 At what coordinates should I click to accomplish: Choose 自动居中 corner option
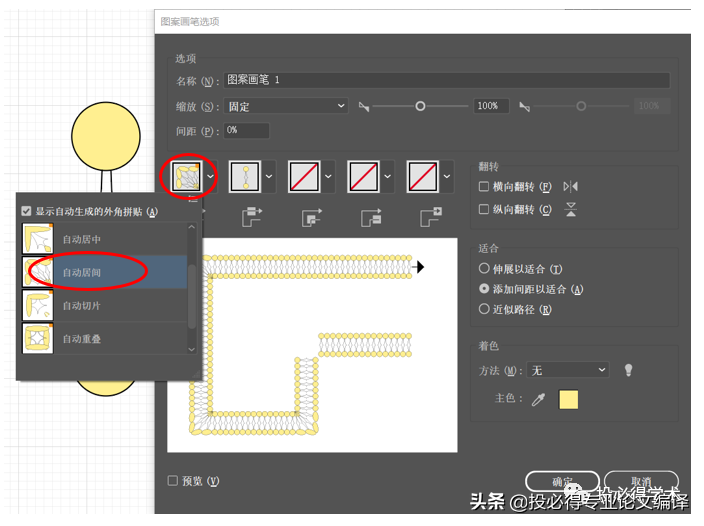(x=104, y=239)
